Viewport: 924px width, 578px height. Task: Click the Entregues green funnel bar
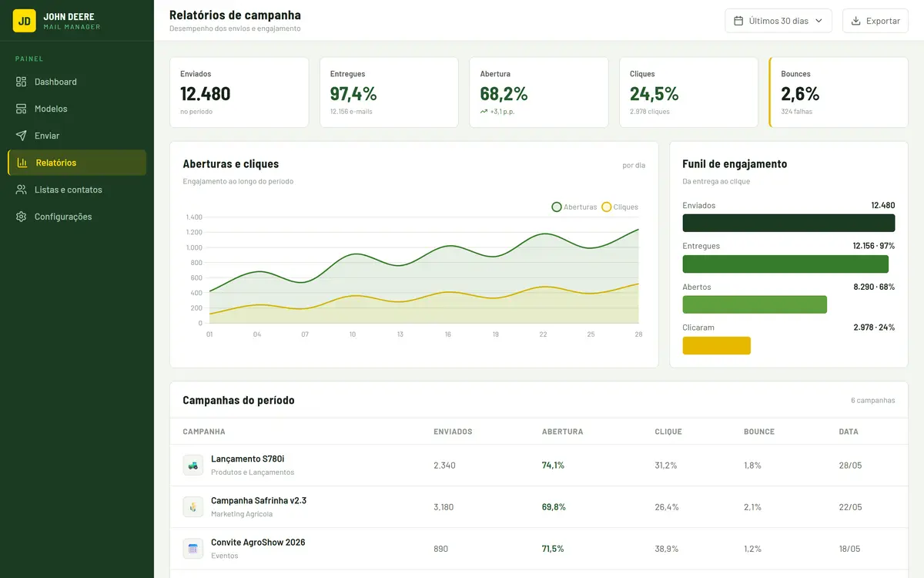[x=785, y=264]
